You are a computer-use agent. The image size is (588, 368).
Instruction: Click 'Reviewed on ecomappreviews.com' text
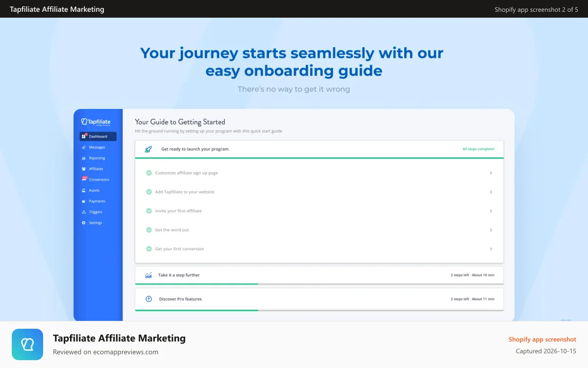(x=105, y=352)
